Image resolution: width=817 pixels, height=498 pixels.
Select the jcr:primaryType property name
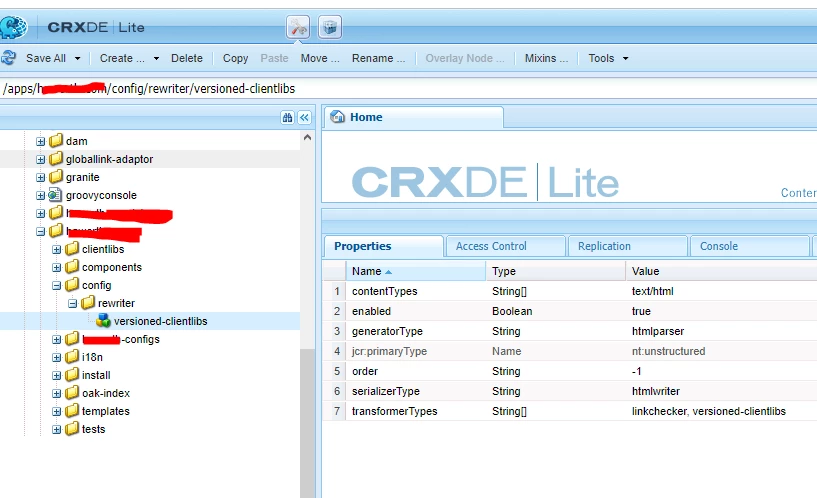[389, 351]
